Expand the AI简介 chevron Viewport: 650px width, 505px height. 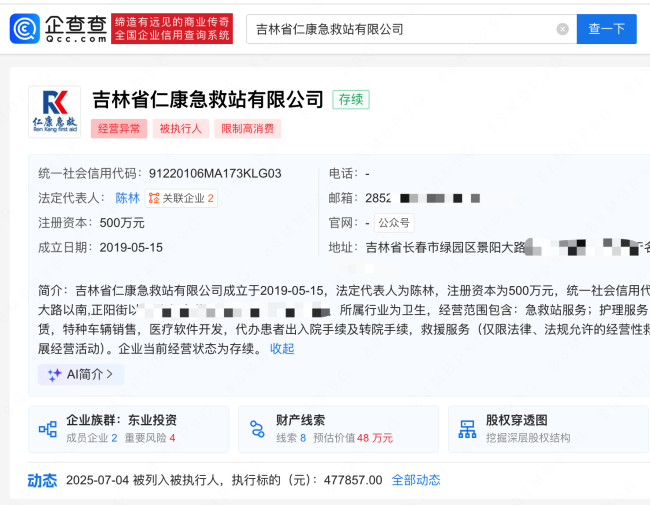(x=110, y=374)
